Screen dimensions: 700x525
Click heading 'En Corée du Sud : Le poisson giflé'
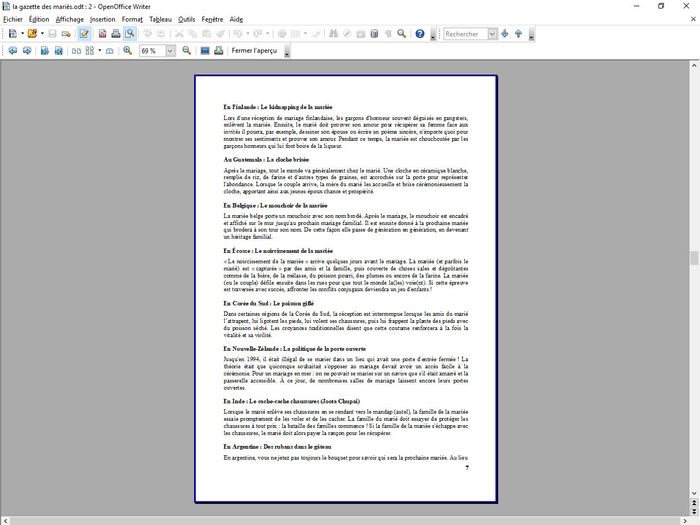(x=269, y=303)
